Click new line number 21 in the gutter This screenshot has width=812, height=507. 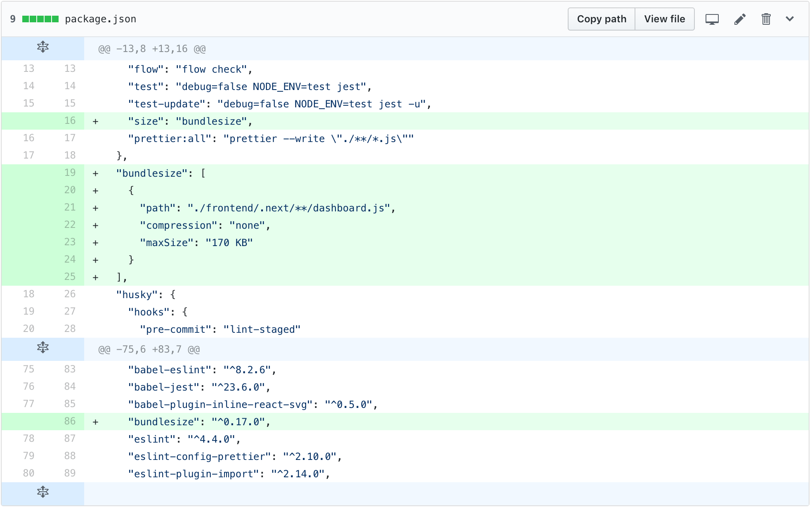point(70,207)
